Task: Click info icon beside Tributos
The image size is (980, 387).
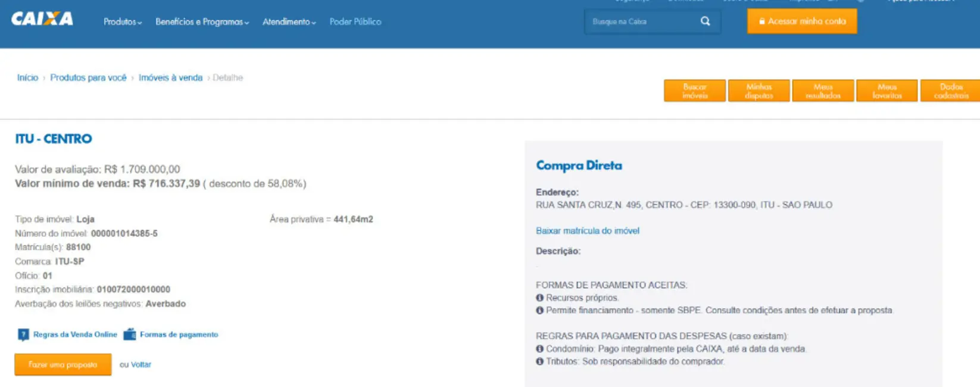Action: click(539, 361)
